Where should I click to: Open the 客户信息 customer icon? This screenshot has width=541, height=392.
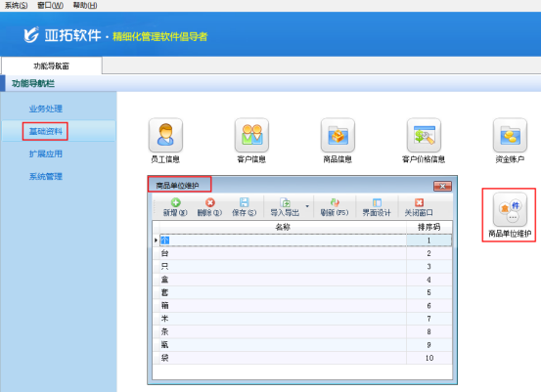(251, 135)
